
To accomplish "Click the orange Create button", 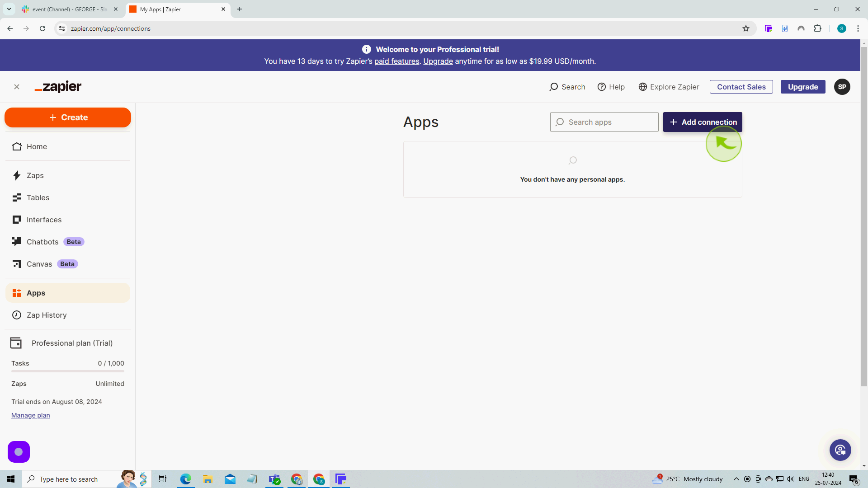I will [x=68, y=117].
